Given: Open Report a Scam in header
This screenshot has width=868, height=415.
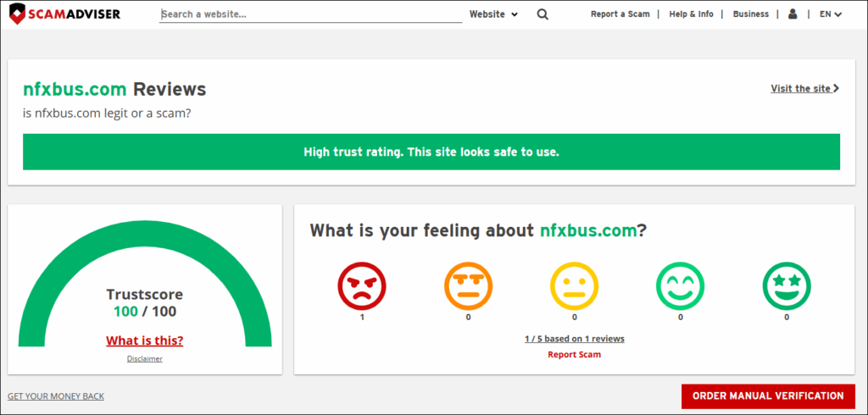Looking at the screenshot, I should (620, 14).
